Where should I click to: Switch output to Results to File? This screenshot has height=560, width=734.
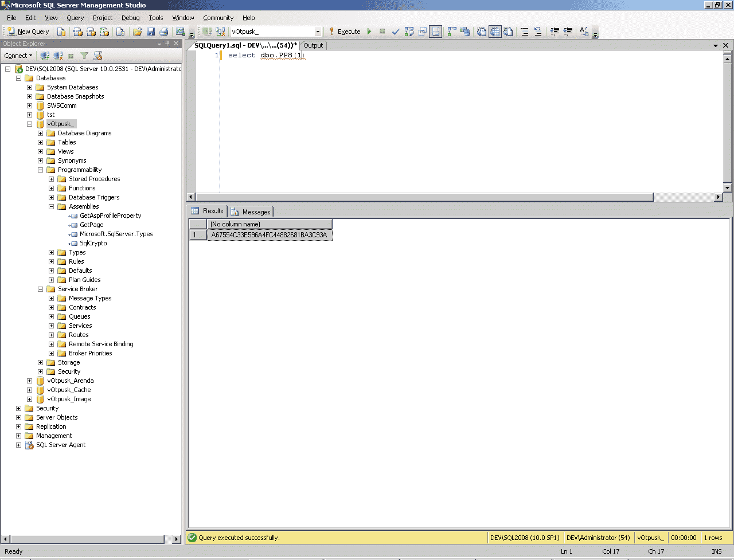508,32
